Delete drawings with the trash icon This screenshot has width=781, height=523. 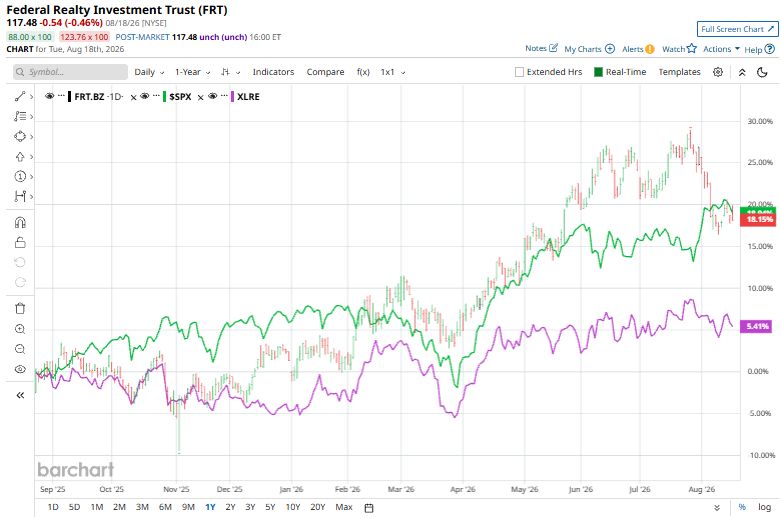pyautogui.click(x=20, y=309)
